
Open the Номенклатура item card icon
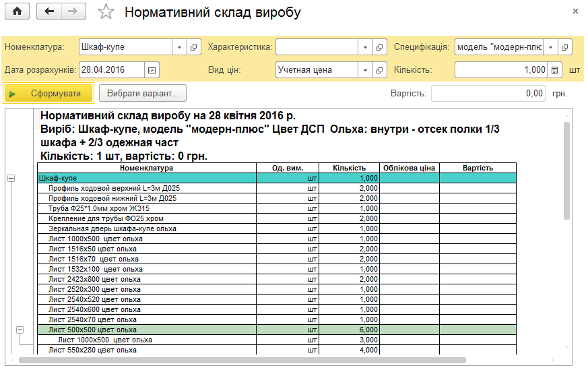click(x=193, y=47)
